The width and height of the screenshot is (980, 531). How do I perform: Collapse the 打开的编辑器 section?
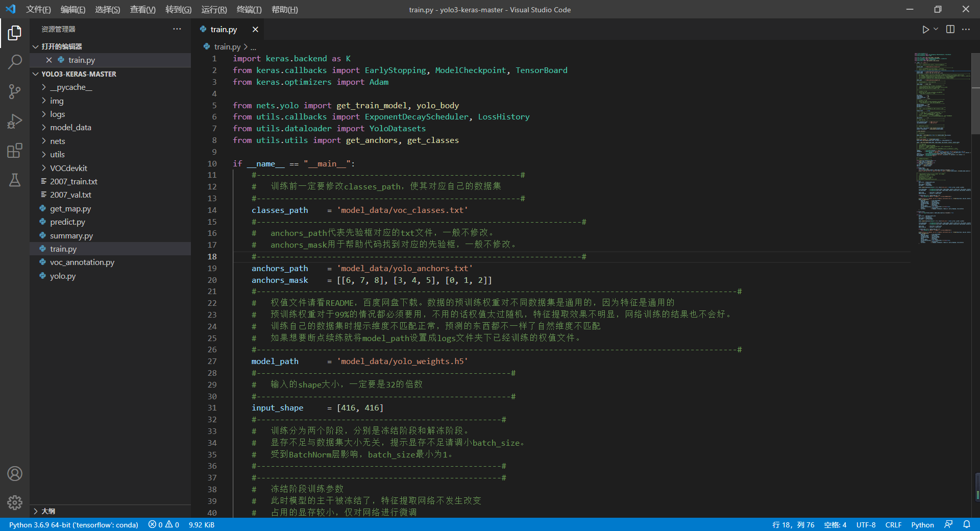tap(110, 46)
